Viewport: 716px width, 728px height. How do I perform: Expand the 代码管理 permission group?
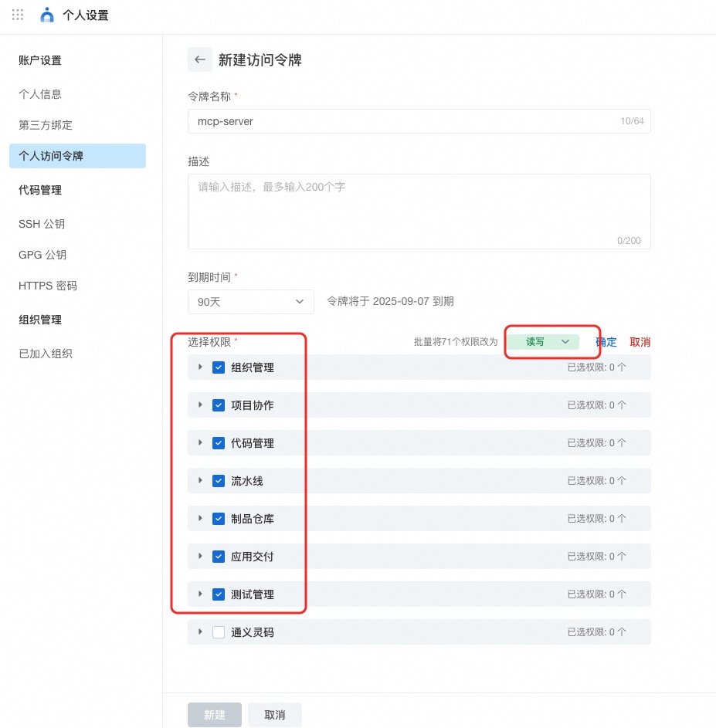click(201, 443)
